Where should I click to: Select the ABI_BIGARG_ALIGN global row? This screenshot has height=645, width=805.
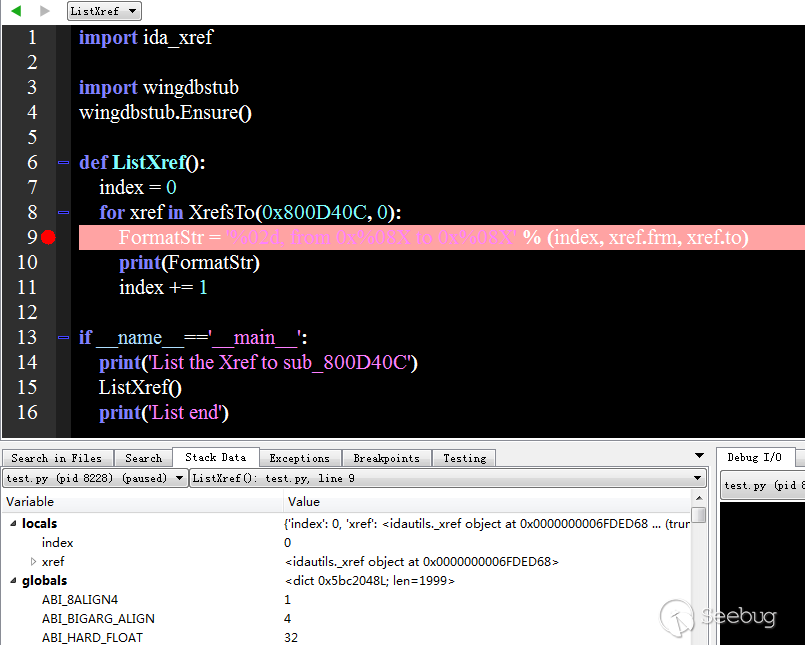click(x=347, y=618)
